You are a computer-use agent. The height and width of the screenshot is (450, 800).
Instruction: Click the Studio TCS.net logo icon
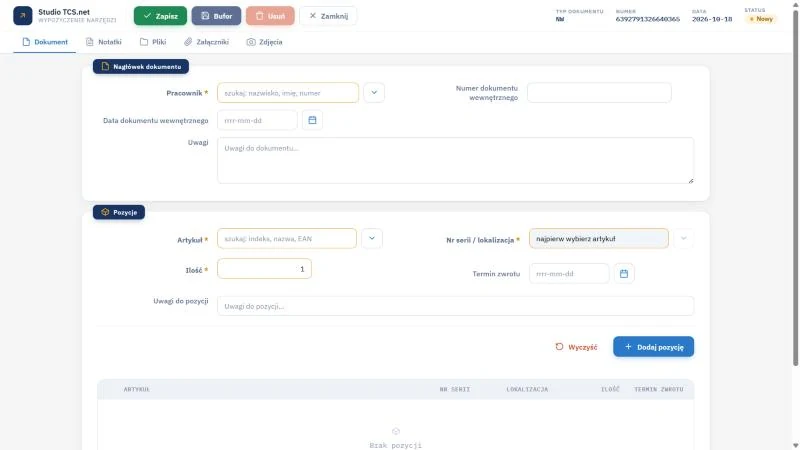click(x=22, y=16)
